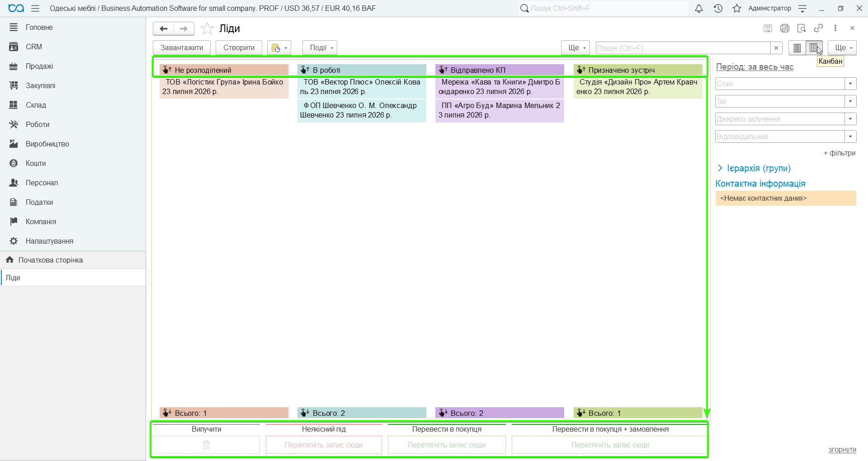Open the create-based-on dropdown icon button
Screen dimensions: 868x461
click(279, 47)
